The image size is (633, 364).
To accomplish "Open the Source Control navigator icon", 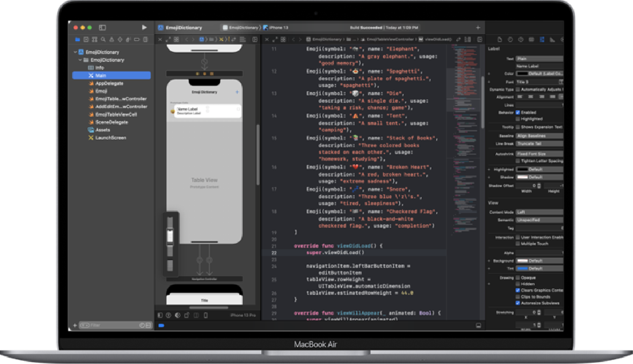I will pos(86,39).
